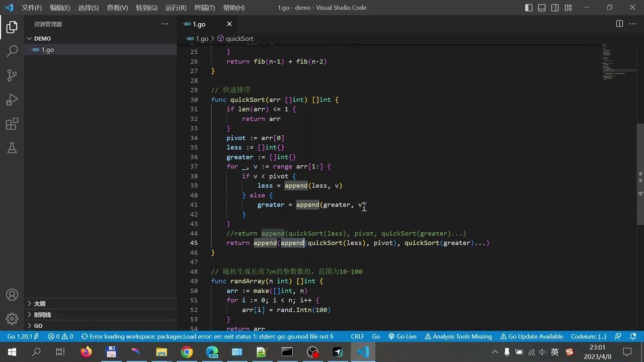Open the Testing view (beaker icon)
644x362 pixels.
click(12, 148)
